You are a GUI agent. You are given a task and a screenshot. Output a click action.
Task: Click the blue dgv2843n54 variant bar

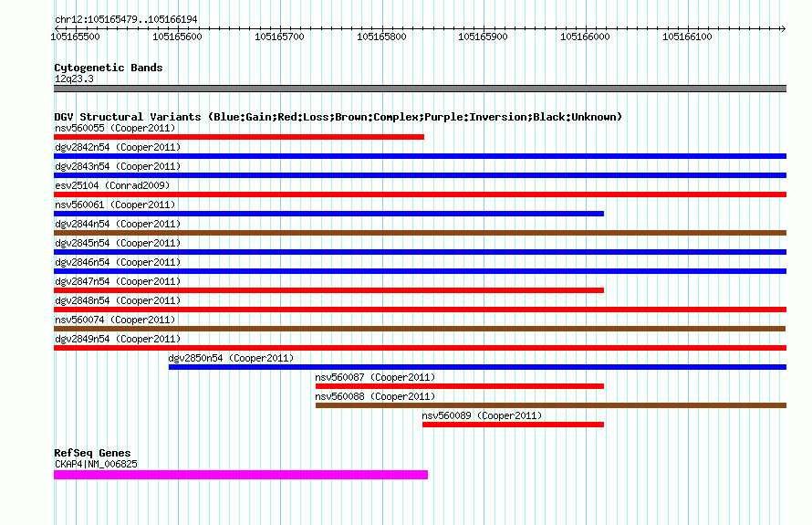coord(420,175)
